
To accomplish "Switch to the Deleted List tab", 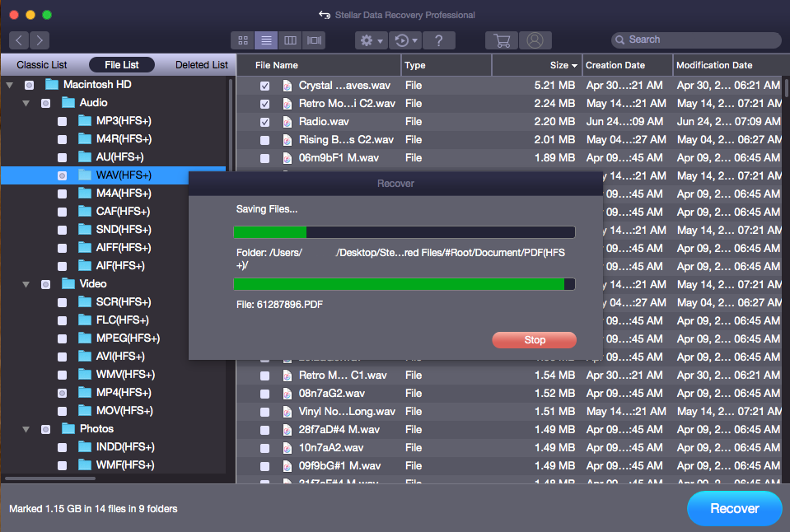I will pos(201,65).
